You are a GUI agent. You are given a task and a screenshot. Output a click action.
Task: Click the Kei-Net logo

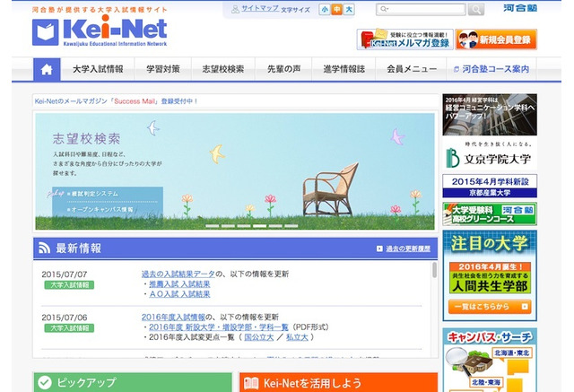[100, 31]
